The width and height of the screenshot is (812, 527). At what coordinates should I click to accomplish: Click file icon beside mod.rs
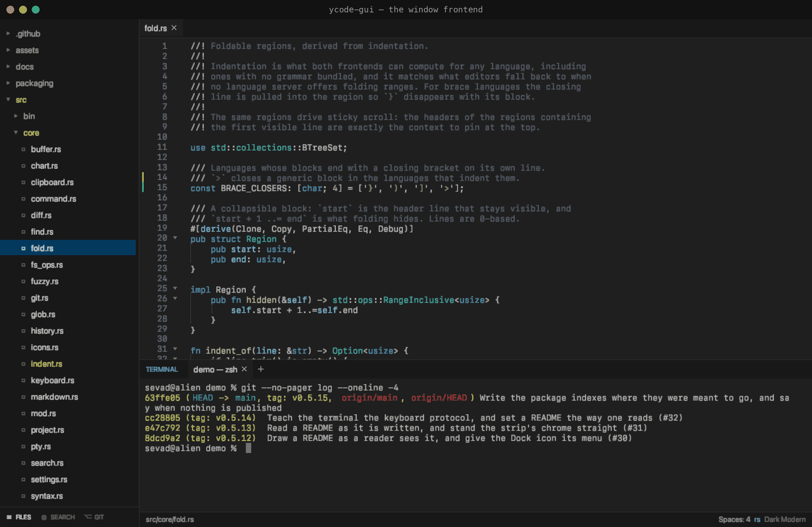click(24, 414)
